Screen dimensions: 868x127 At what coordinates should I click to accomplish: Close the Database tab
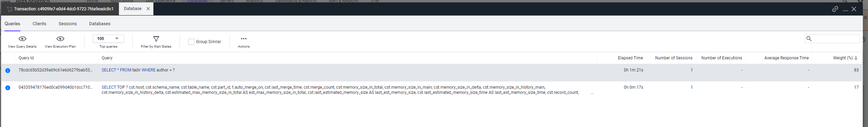(x=148, y=9)
